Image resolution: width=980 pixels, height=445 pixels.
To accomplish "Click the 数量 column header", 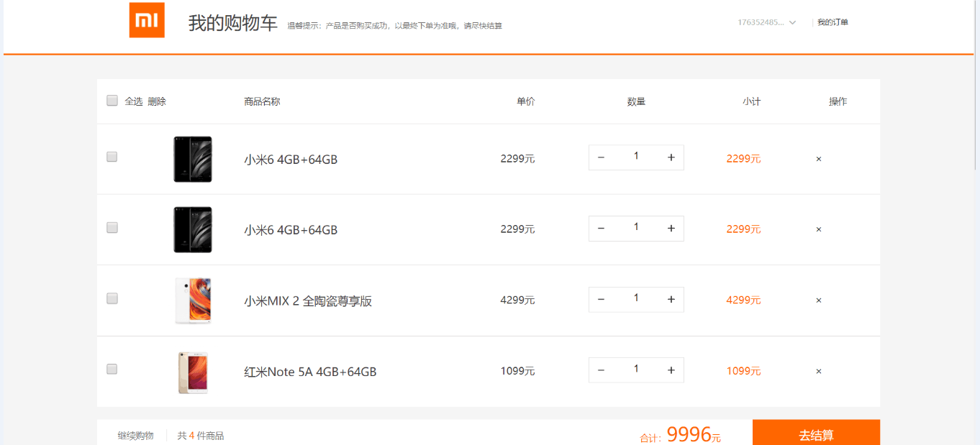I will click(636, 101).
